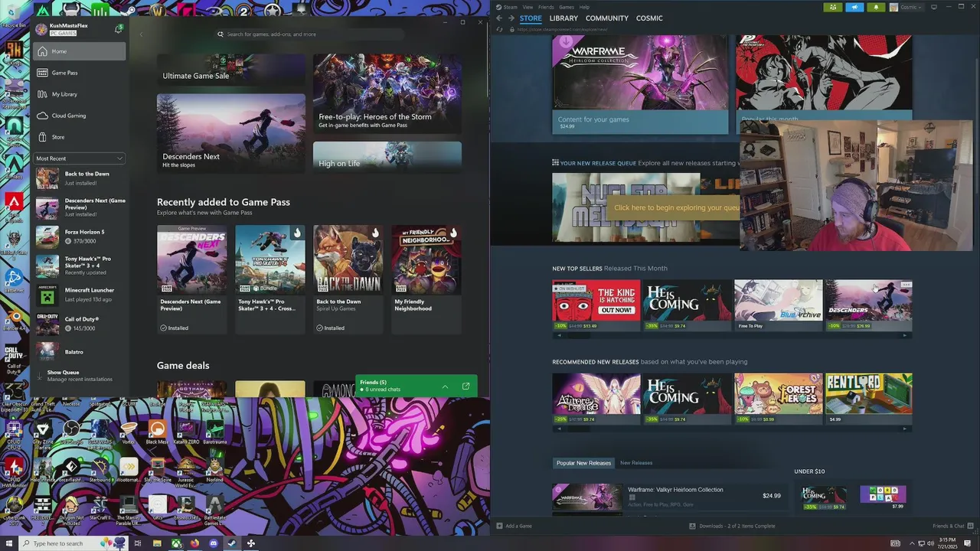Open Cloud Gaming in Xbox sidebar
The width and height of the screenshot is (980, 551).
click(79, 116)
